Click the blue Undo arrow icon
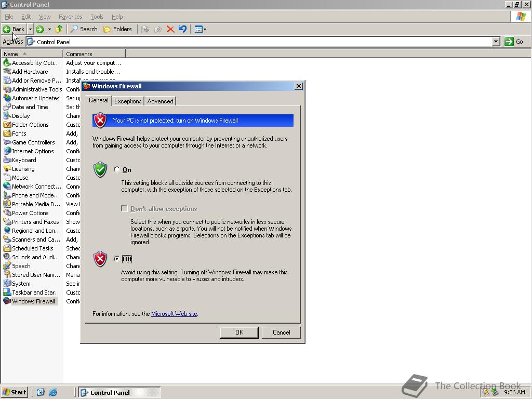The image size is (532, 399). click(x=182, y=29)
